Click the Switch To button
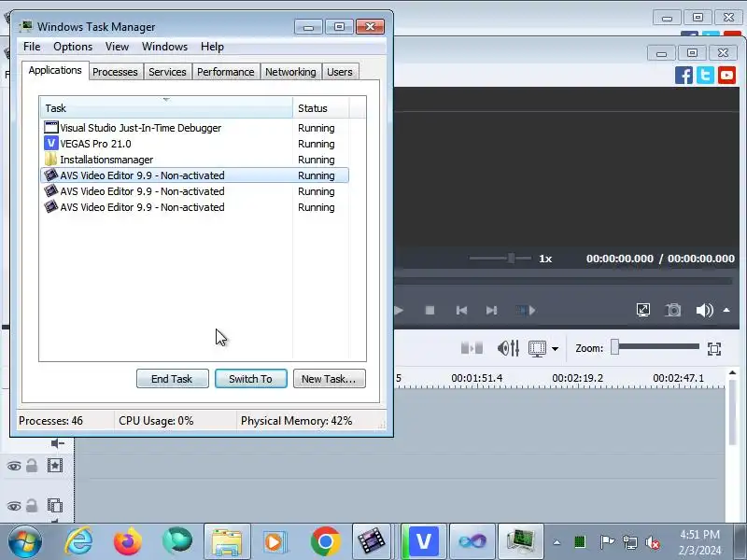 pos(250,379)
